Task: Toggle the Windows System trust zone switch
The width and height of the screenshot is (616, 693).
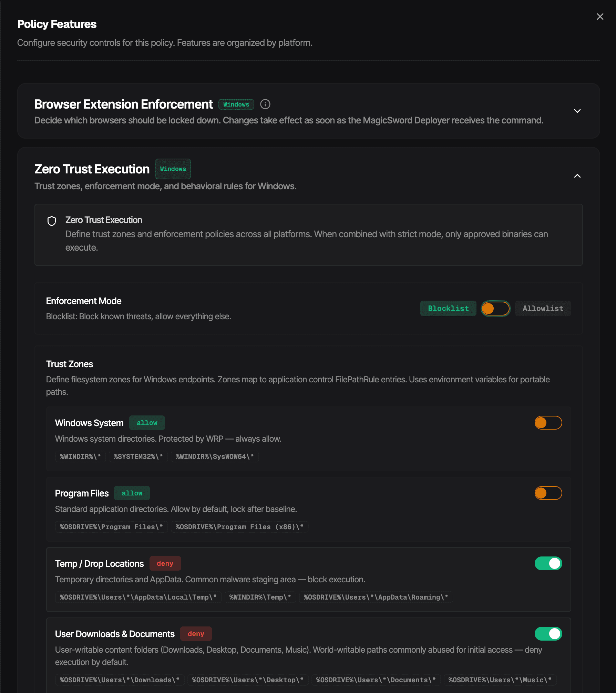Action: pos(548,422)
